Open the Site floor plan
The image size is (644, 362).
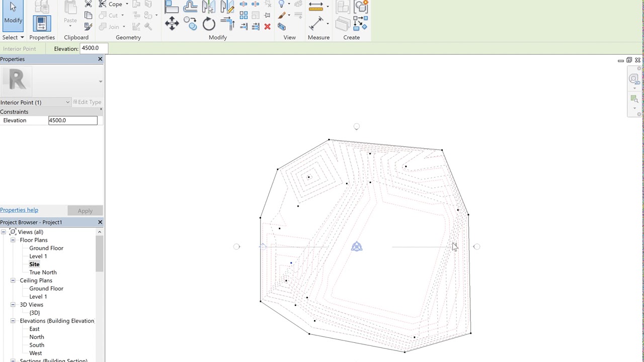[34, 264]
